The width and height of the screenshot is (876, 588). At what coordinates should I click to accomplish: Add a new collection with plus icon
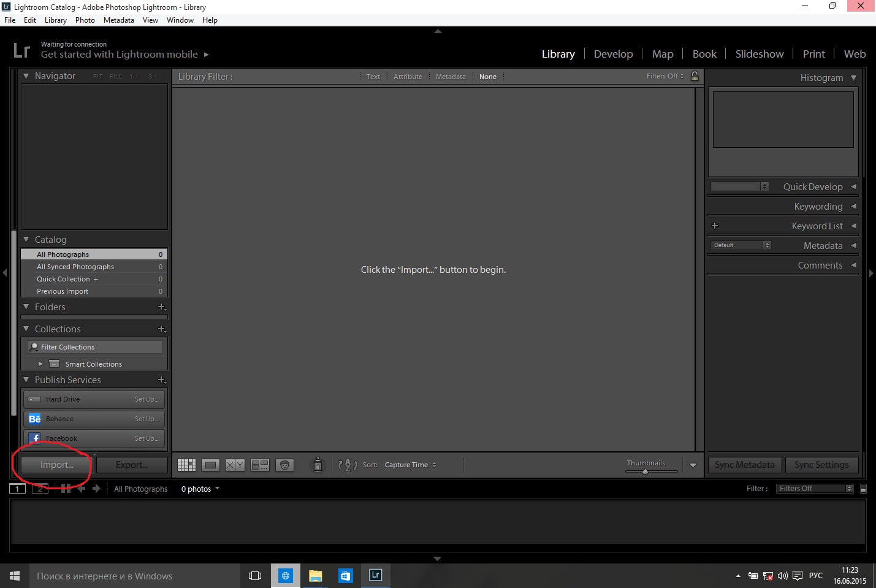[162, 329]
